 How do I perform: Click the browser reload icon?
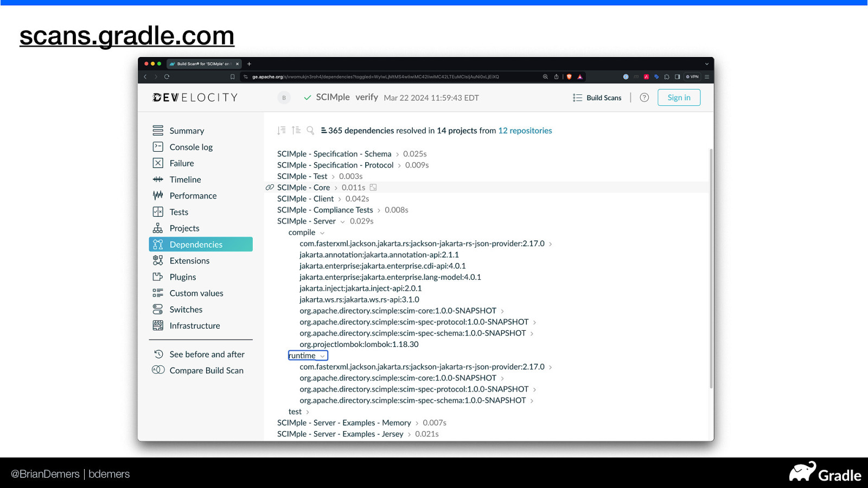pyautogui.click(x=167, y=77)
